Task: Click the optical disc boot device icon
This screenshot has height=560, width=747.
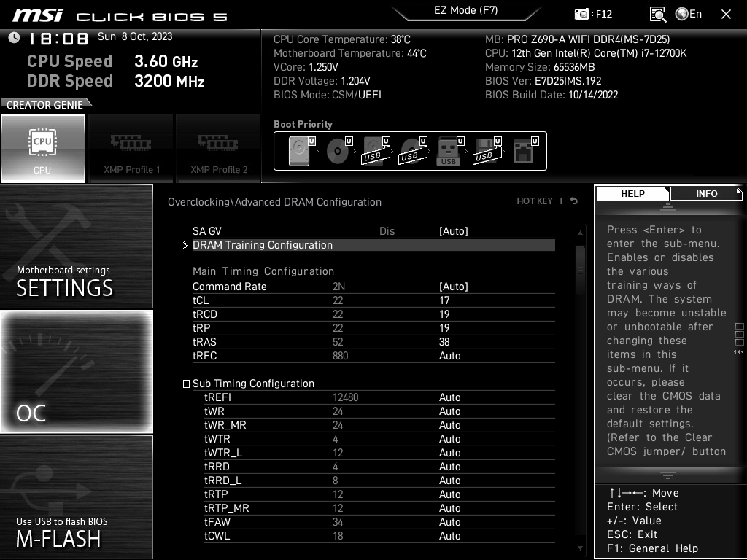Action: click(x=338, y=151)
